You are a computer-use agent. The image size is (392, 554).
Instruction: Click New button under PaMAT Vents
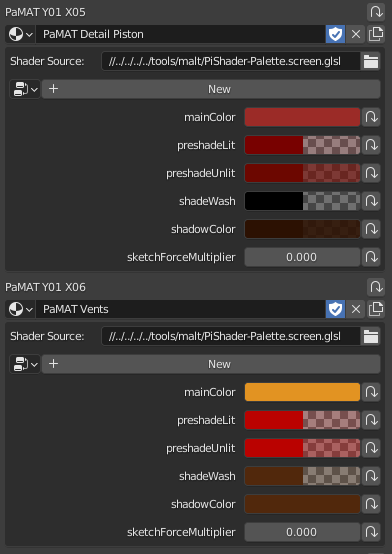(x=211, y=364)
